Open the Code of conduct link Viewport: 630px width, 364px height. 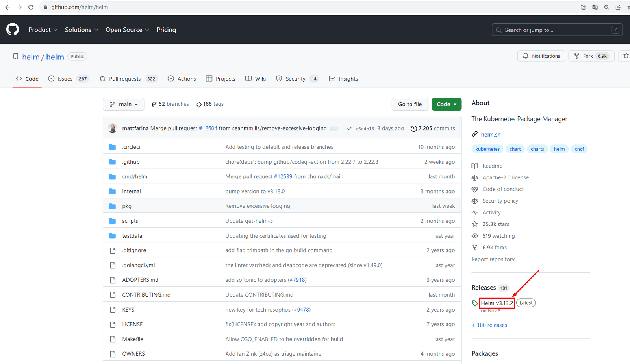pos(503,189)
